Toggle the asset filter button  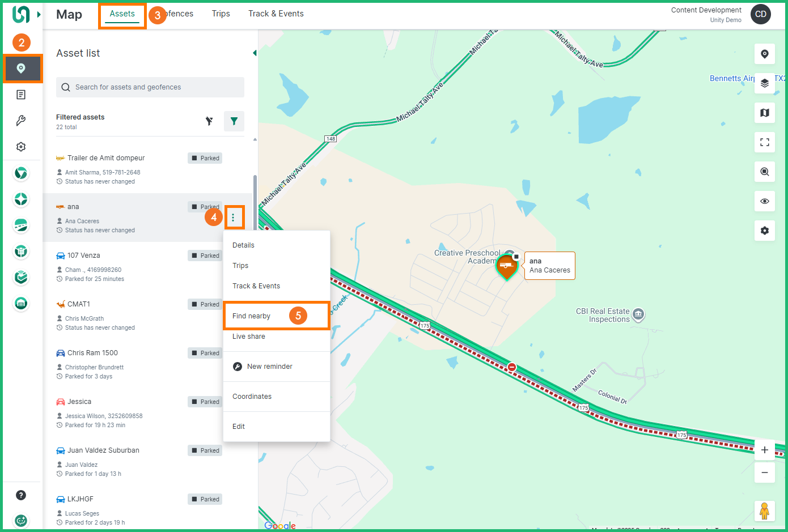234,121
